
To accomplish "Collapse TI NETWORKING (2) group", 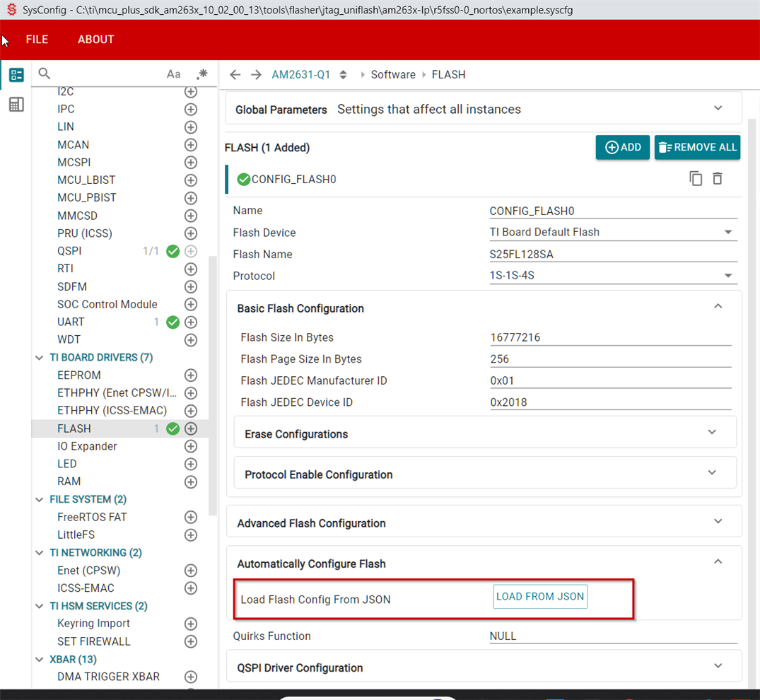I will (40, 553).
